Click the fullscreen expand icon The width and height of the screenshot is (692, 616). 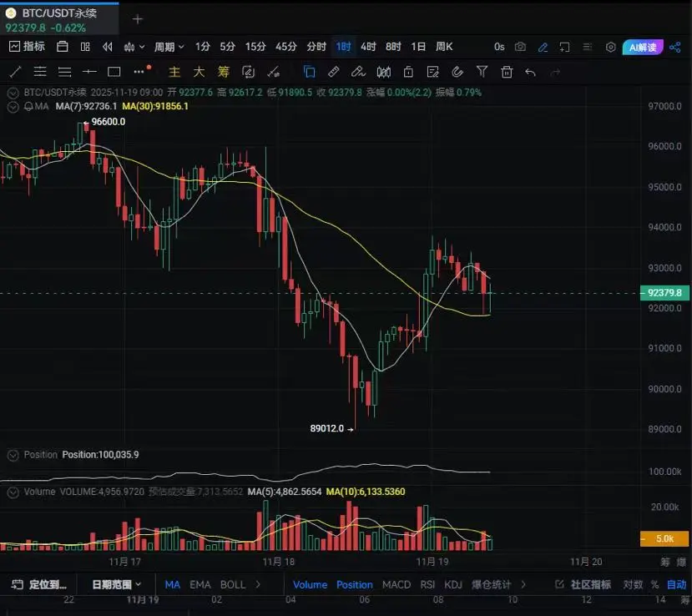pyautogui.click(x=564, y=48)
